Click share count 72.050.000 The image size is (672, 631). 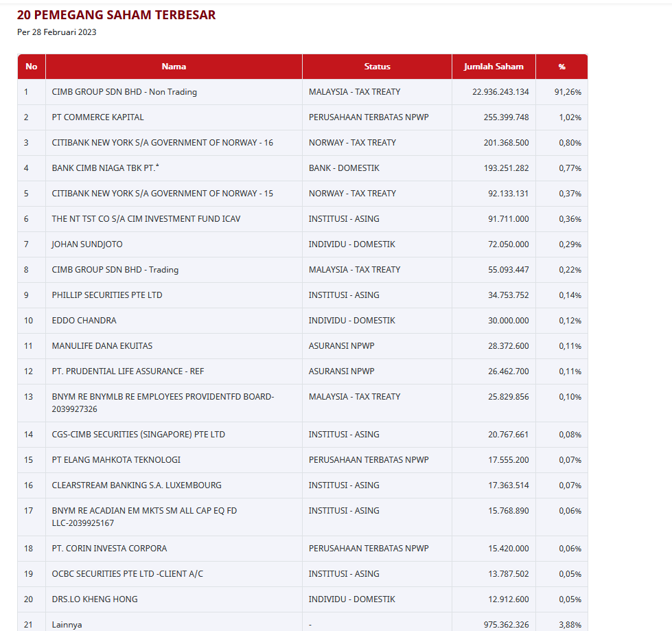point(508,244)
